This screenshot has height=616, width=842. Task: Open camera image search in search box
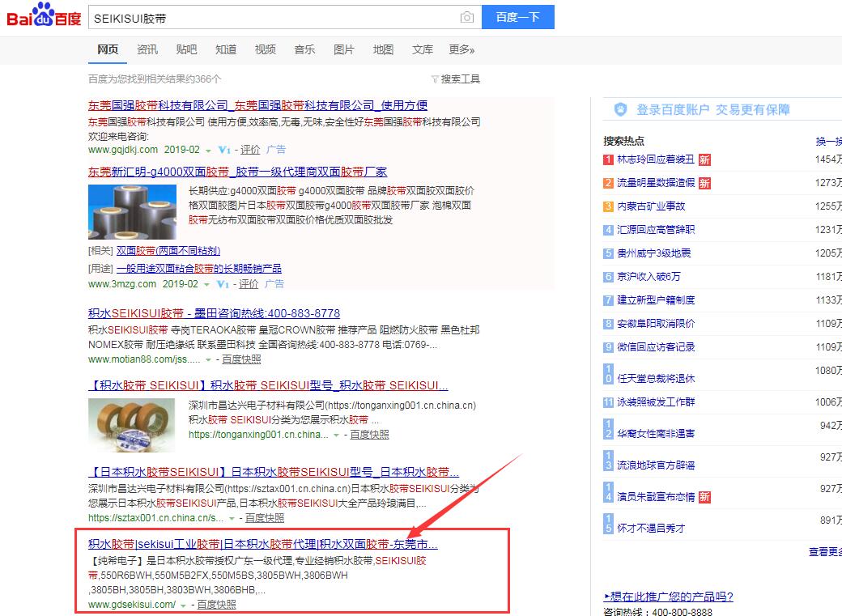tap(466, 17)
